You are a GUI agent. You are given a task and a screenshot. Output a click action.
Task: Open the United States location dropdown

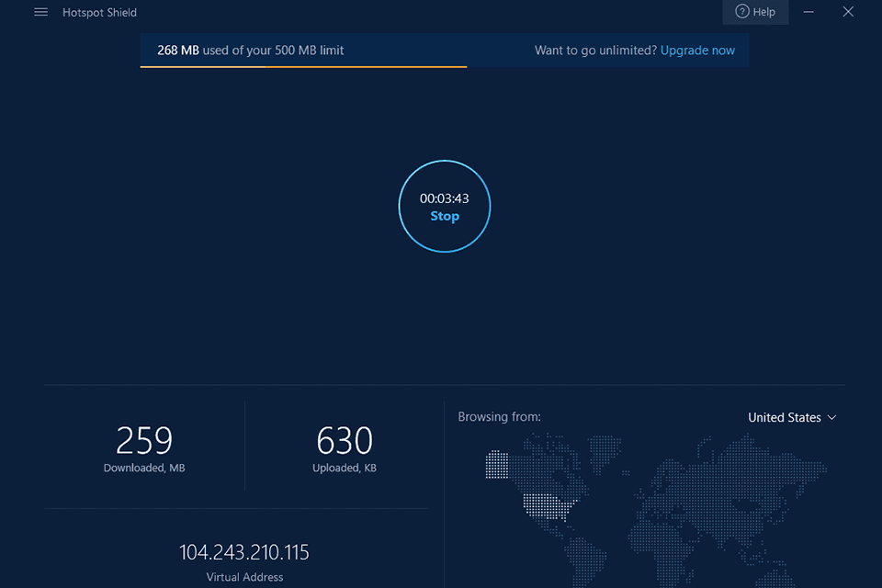click(x=792, y=417)
